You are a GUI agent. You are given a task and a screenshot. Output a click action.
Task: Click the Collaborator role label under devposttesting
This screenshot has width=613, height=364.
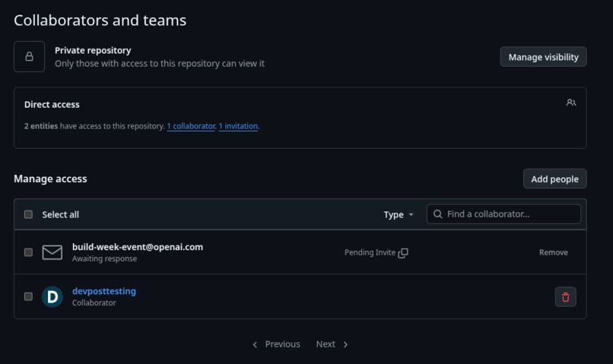(x=94, y=302)
